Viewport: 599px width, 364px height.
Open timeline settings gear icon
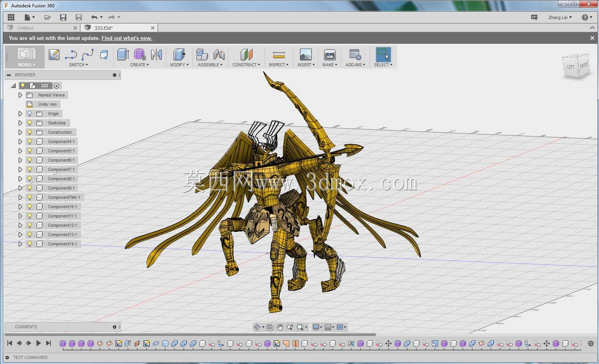click(x=591, y=343)
